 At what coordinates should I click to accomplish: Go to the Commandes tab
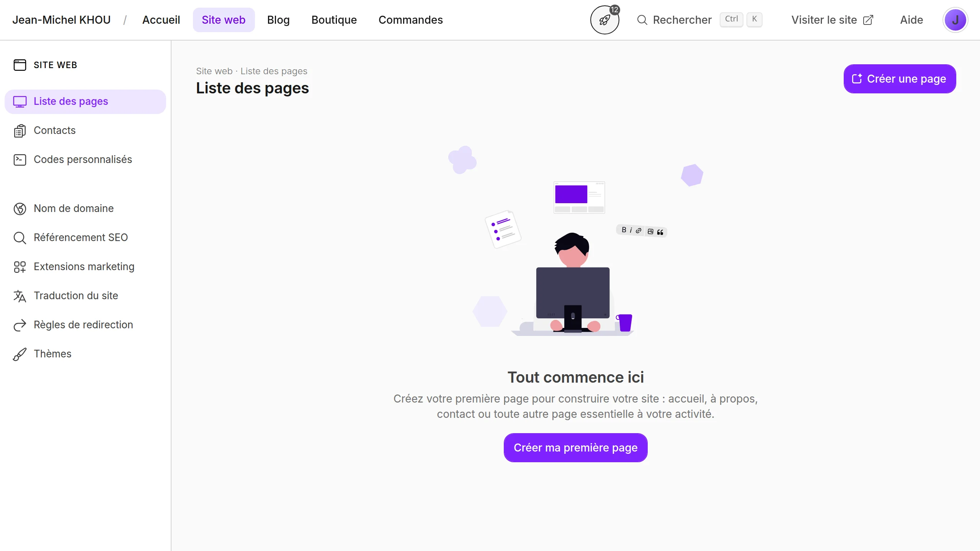coord(410,20)
